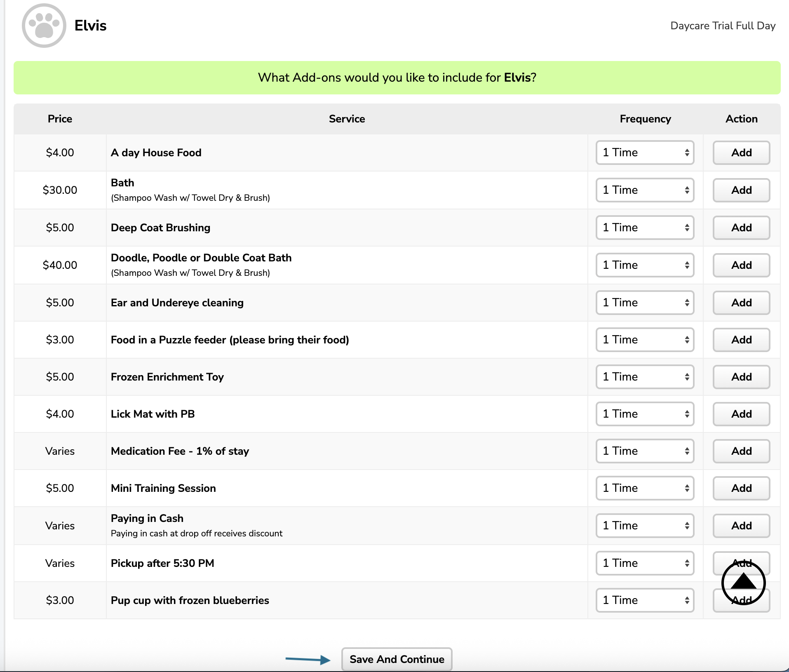This screenshot has height=672, width=789.
Task: Click the $40.00 price cell
Action: (60, 265)
